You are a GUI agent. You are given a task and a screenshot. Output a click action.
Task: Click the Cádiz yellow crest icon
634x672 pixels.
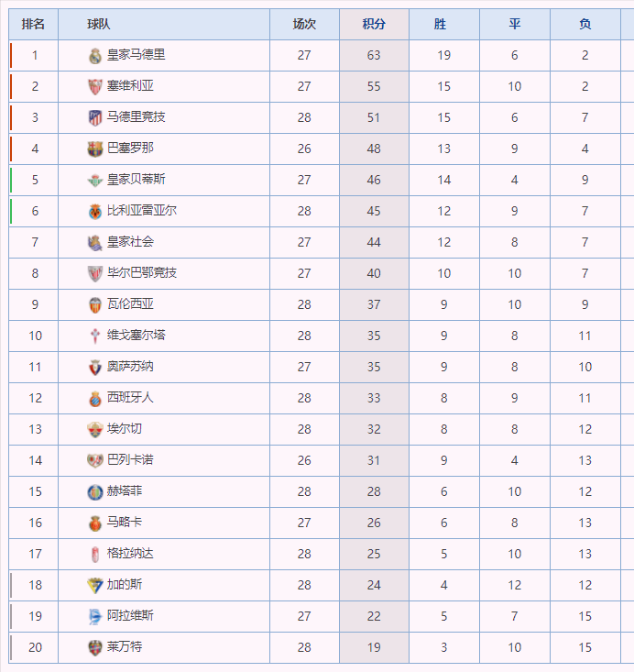[95, 586]
